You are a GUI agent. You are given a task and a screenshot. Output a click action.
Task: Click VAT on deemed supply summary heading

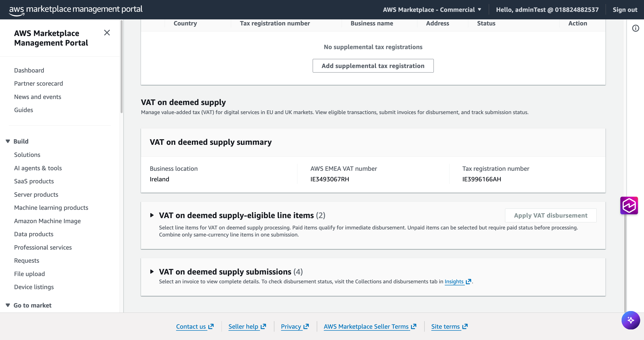pos(211,142)
